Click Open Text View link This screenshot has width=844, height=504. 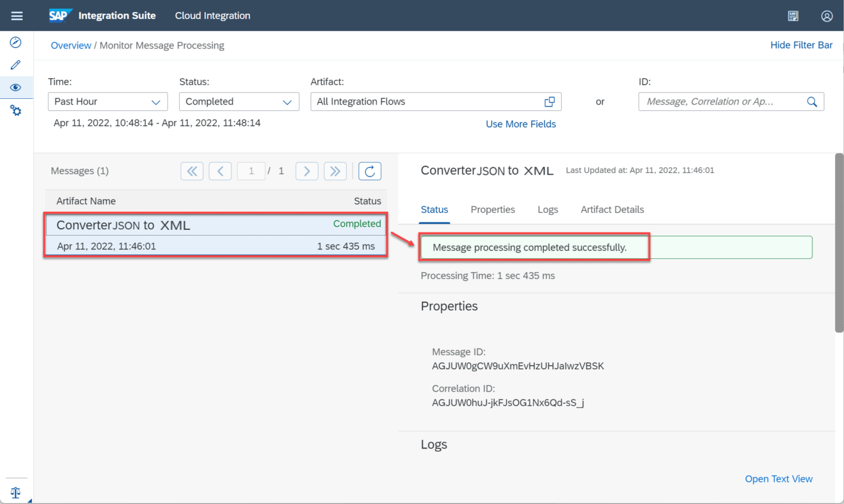778,479
